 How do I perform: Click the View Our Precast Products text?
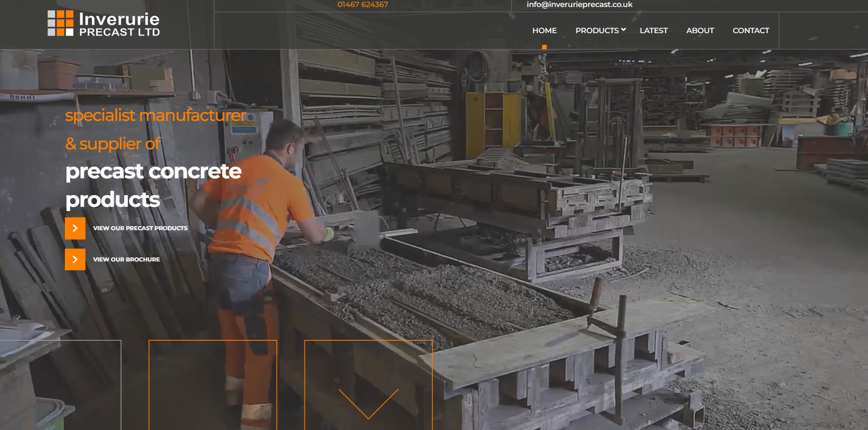pos(140,228)
